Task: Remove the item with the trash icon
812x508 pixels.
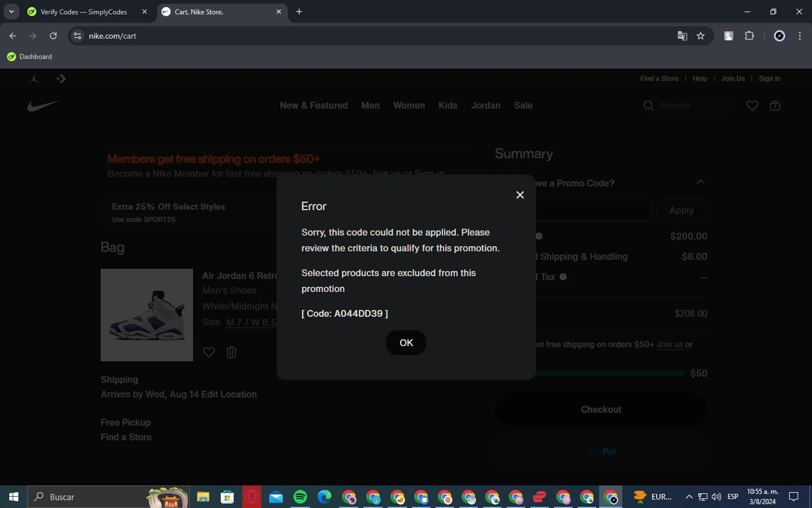Action: click(231, 353)
